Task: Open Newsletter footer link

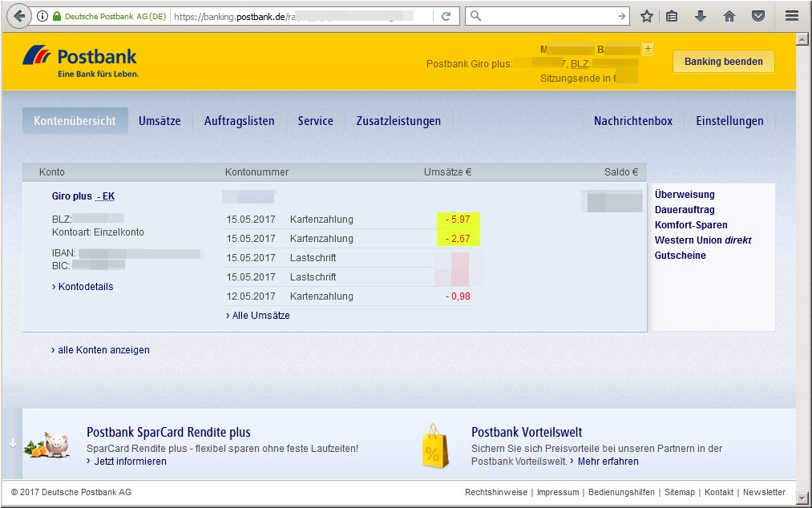Action: click(x=764, y=492)
